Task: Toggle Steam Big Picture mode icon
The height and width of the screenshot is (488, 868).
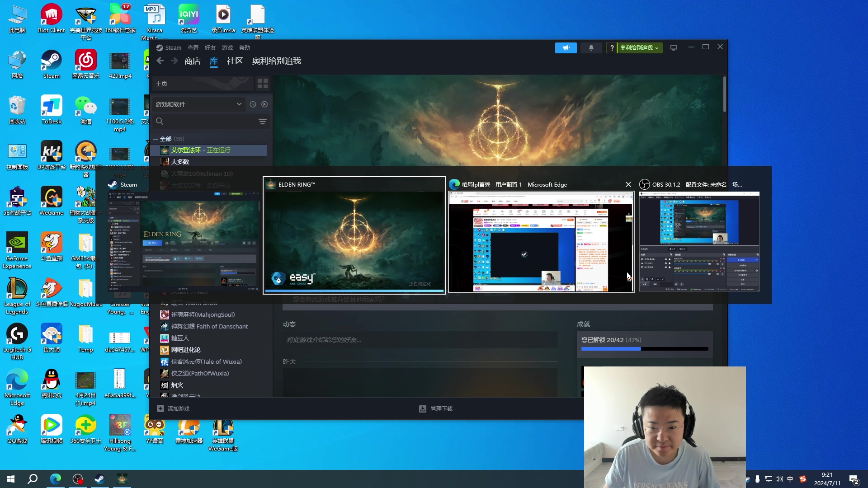Action: coord(673,48)
